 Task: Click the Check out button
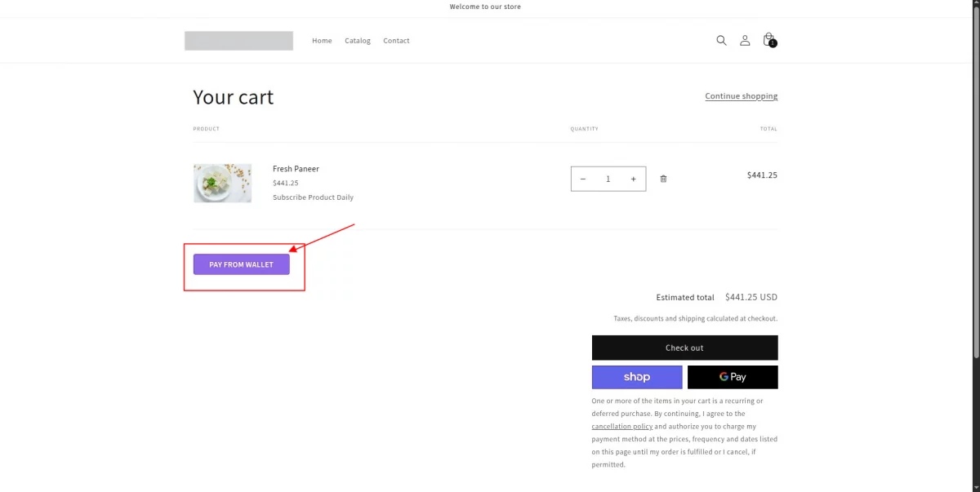click(x=684, y=347)
